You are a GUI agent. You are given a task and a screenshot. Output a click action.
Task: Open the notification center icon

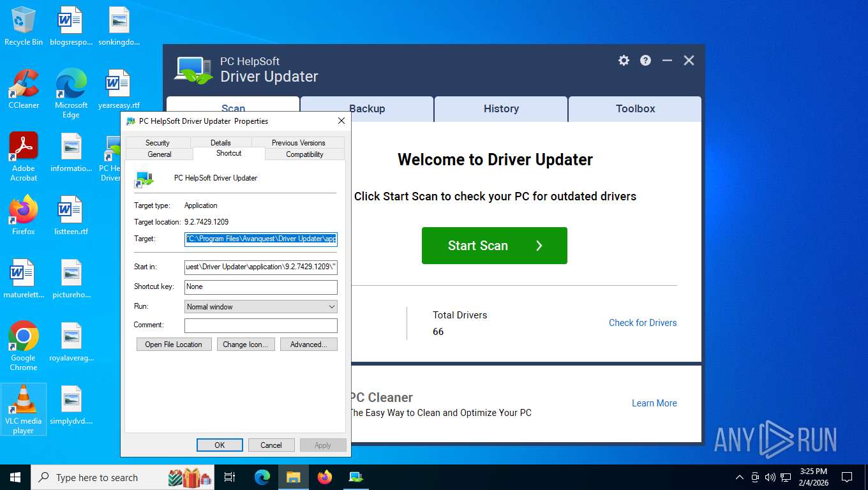pos(847,477)
